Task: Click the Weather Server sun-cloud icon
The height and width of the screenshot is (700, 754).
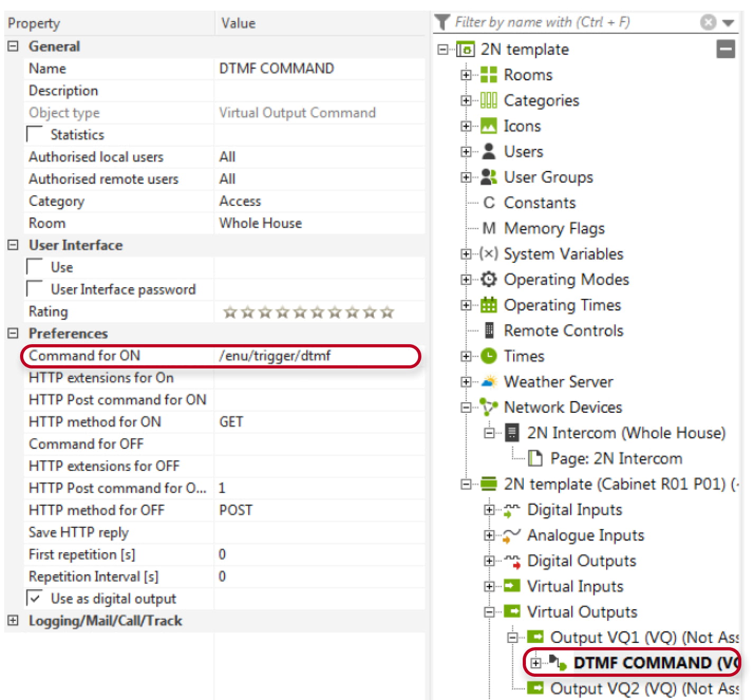Action: pos(489,381)
